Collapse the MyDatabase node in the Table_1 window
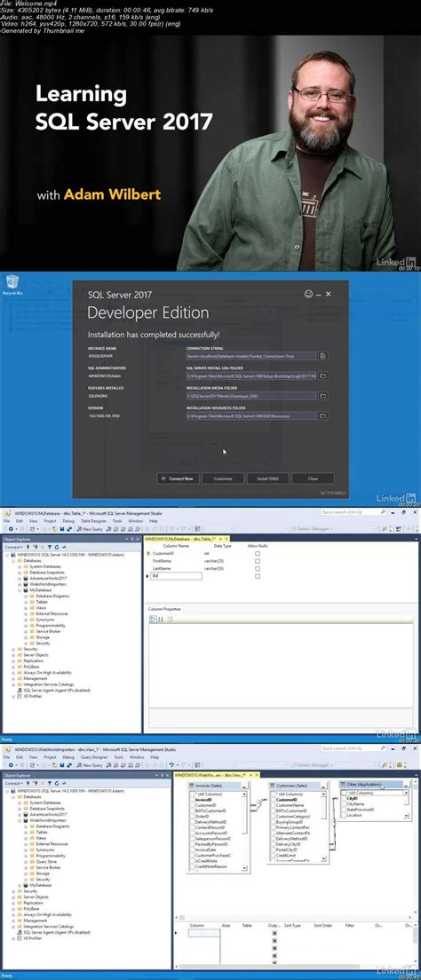 point(20,590)
